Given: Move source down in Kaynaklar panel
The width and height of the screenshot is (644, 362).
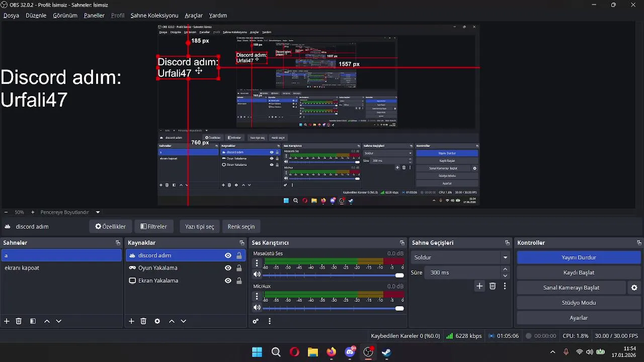Looking at the screenshot, I should 183,321.
